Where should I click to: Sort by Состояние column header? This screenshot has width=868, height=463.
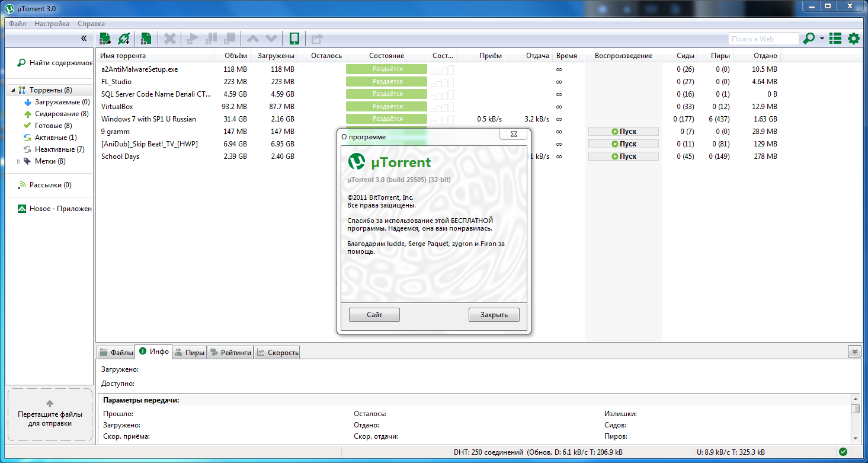[x=386, y=56]
